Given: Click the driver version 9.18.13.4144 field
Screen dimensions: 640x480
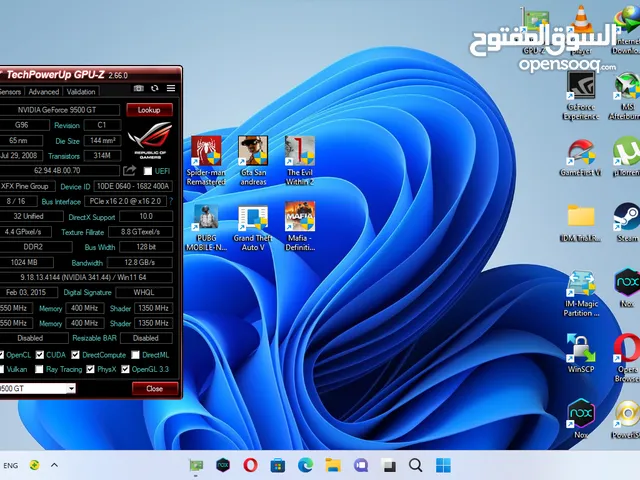Looking at the screenshot, I should [x=86, y=278].
